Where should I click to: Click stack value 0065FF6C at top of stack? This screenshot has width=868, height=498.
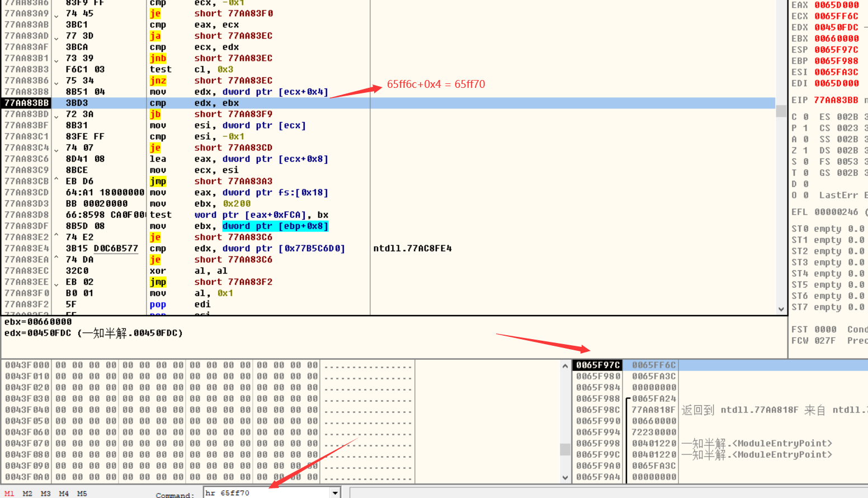654,365
